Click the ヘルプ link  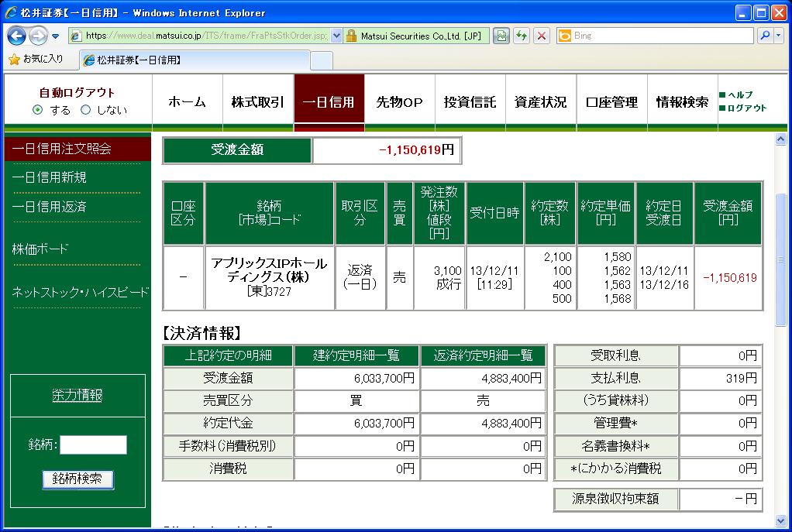click(x=740, y=95)
